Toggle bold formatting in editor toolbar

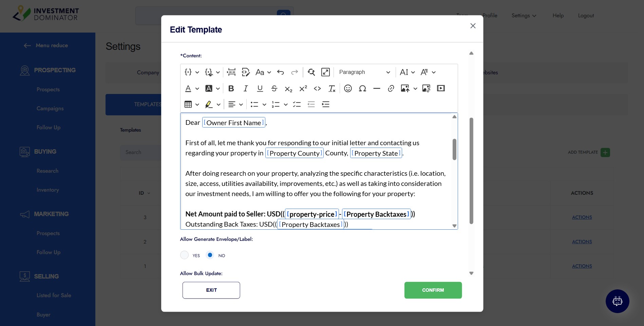(x=231, y=89)
